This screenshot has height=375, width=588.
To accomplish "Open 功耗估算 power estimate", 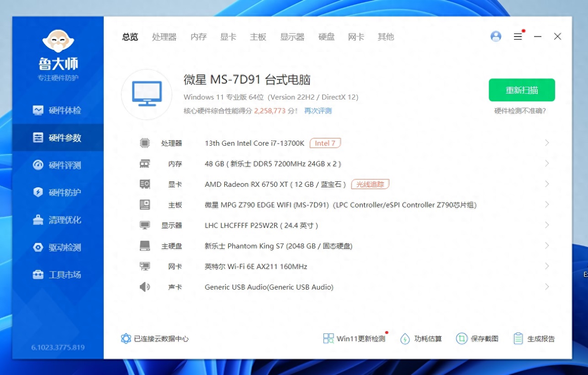I will click(421, 338).
